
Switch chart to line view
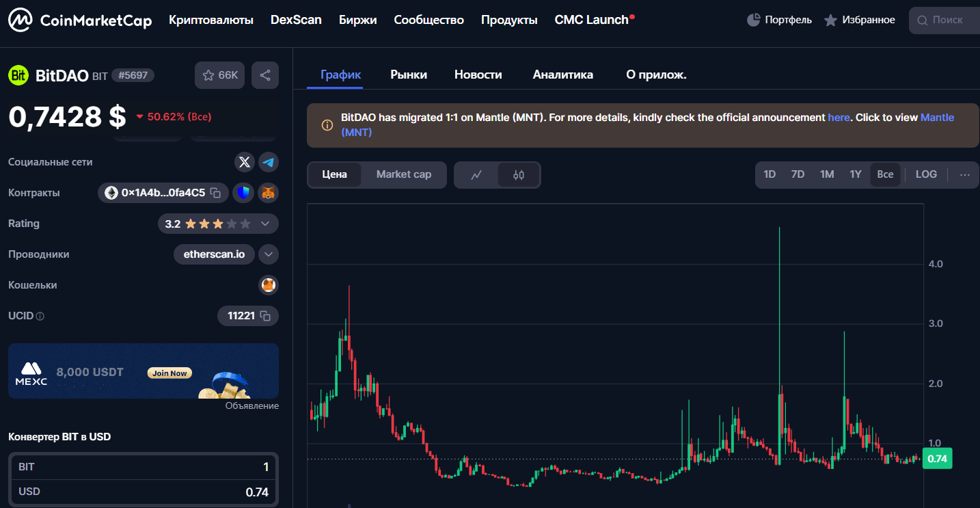tap(476, 175)
